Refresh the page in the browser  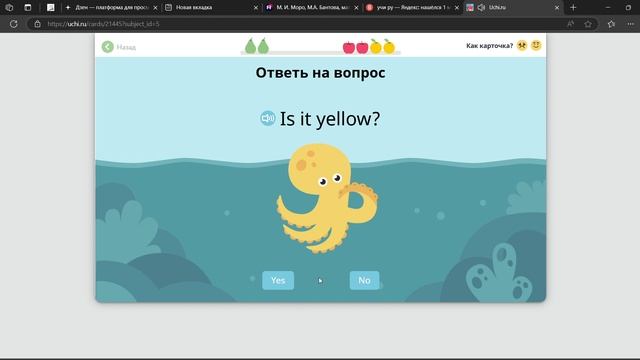pyautogui.click(x=13, y=24)
